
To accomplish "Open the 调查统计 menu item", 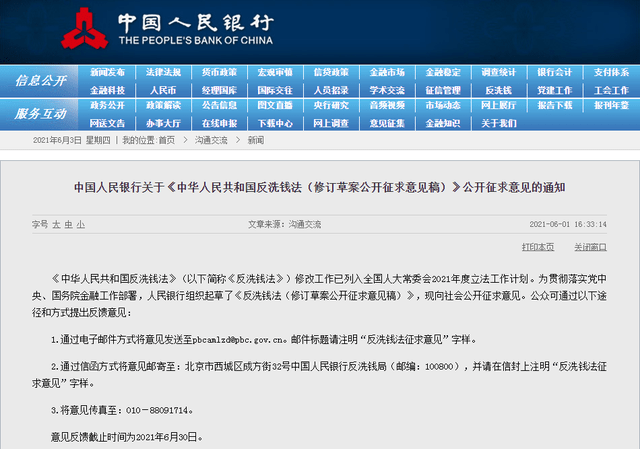I will coord(499,73).
